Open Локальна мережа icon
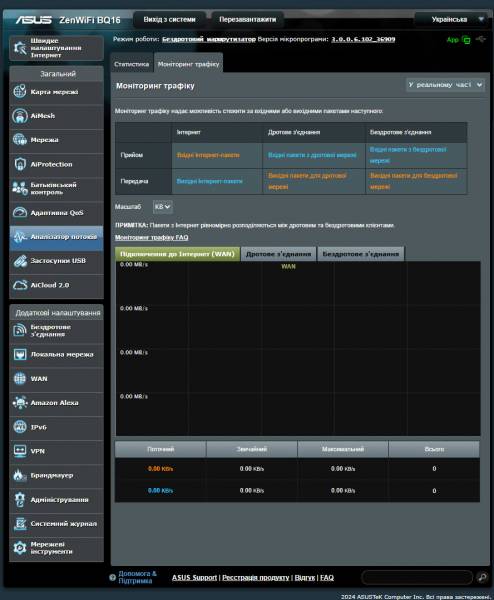This screenshot has width=494, height=600. tap(20, 354)
